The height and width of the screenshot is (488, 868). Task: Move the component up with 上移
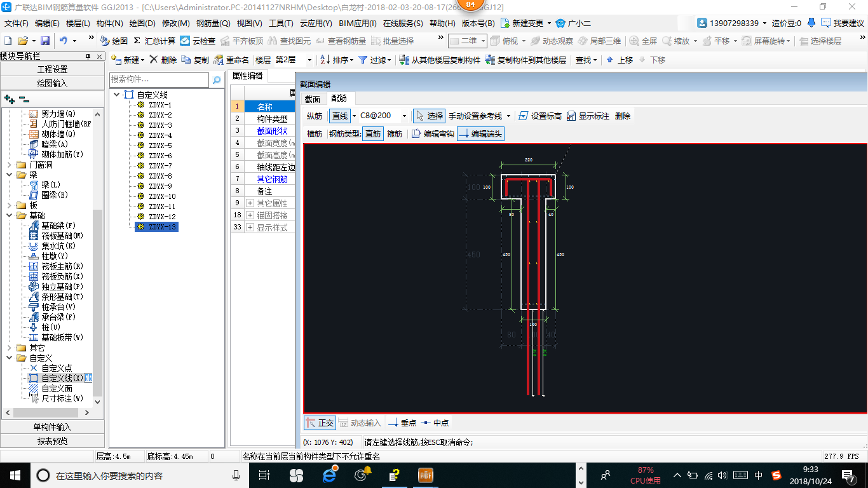pos(620,60)
